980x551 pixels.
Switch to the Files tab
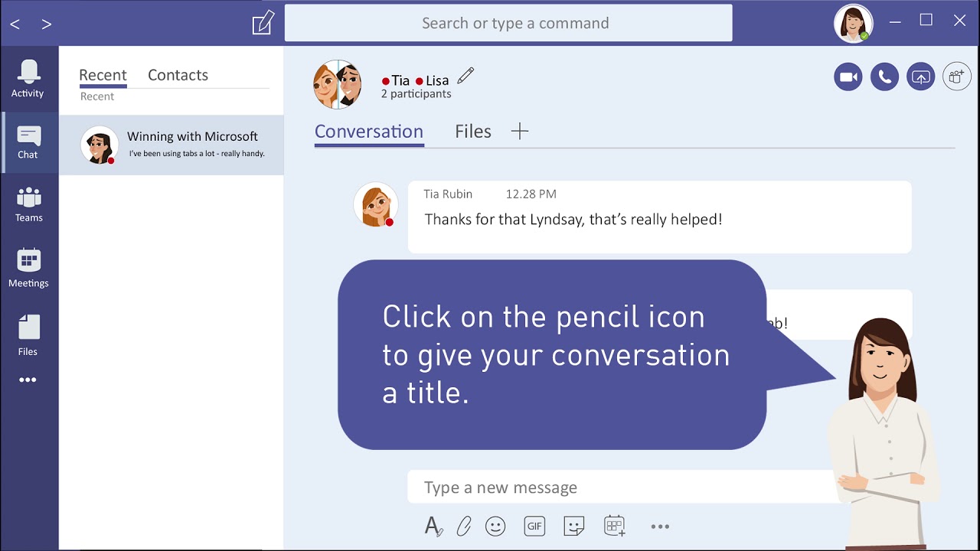coord(473,132)
